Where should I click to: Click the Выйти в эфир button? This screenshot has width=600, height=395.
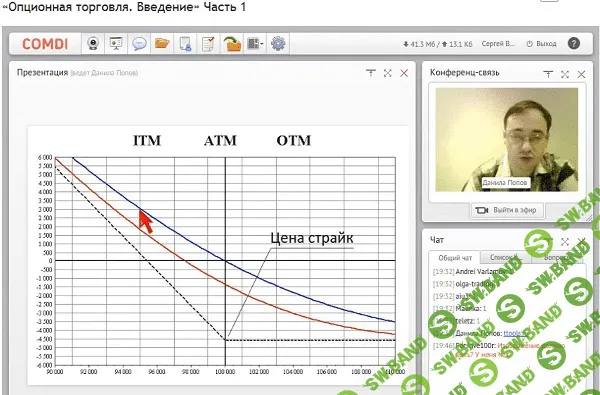[x=507, y=210]
